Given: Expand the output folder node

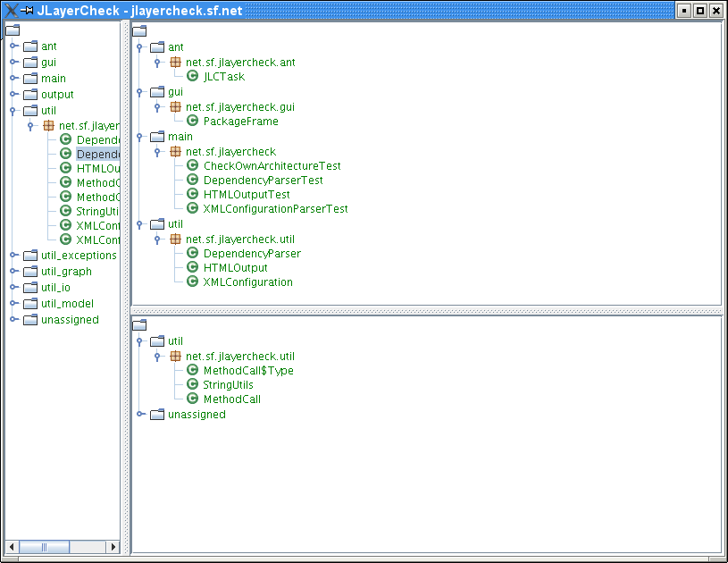Looking at the screenshot, I should pos(13,95).
